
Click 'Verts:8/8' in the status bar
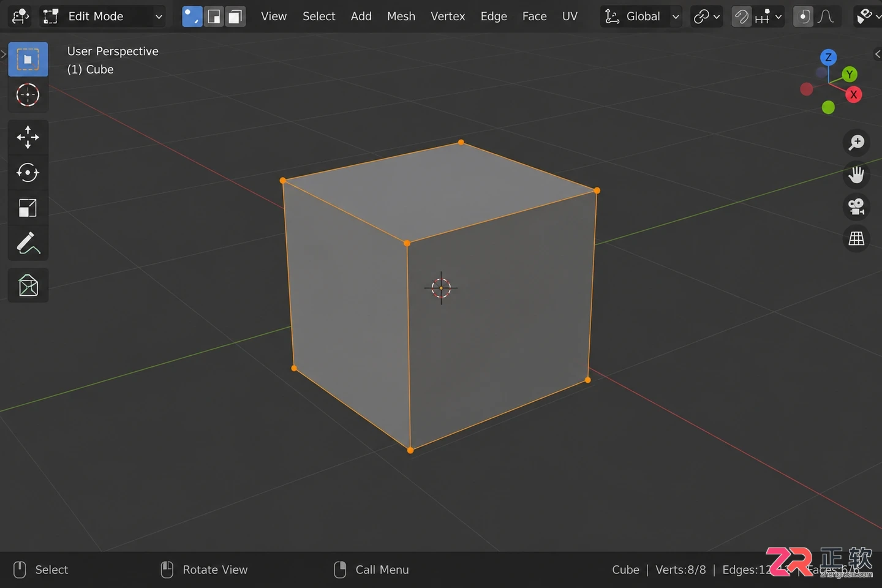(x=680, y=570)
